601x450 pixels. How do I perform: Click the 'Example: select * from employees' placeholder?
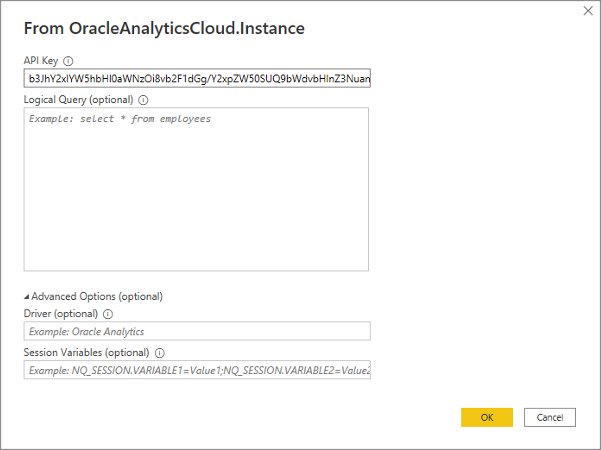click(120, 119)
